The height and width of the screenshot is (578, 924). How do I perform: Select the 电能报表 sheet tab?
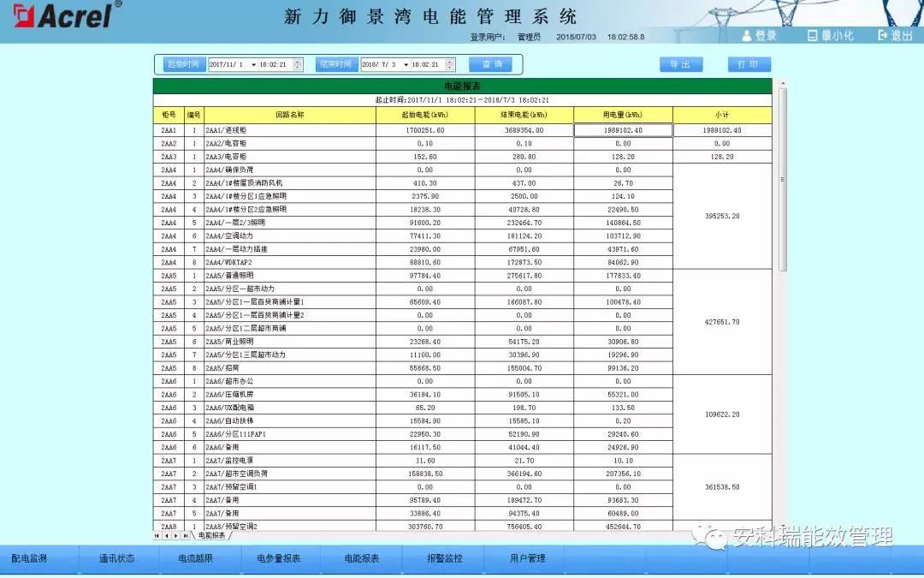(x=211, y=535)
